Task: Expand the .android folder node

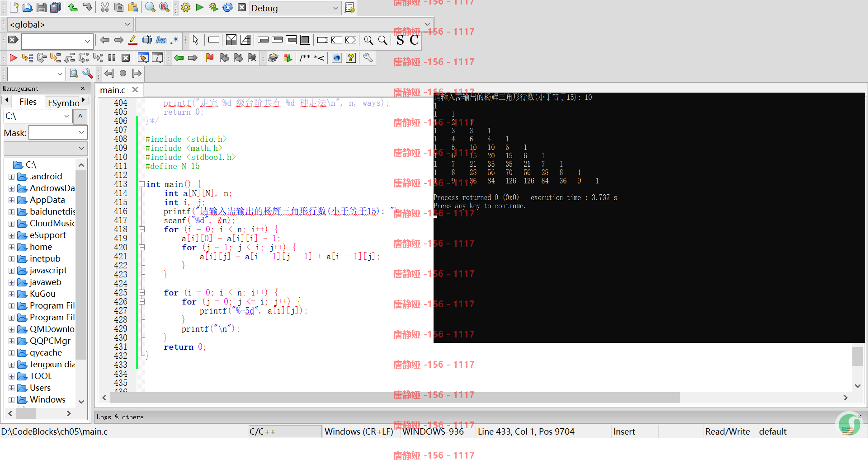Action: pyautogui.click(x=12, y=177)
